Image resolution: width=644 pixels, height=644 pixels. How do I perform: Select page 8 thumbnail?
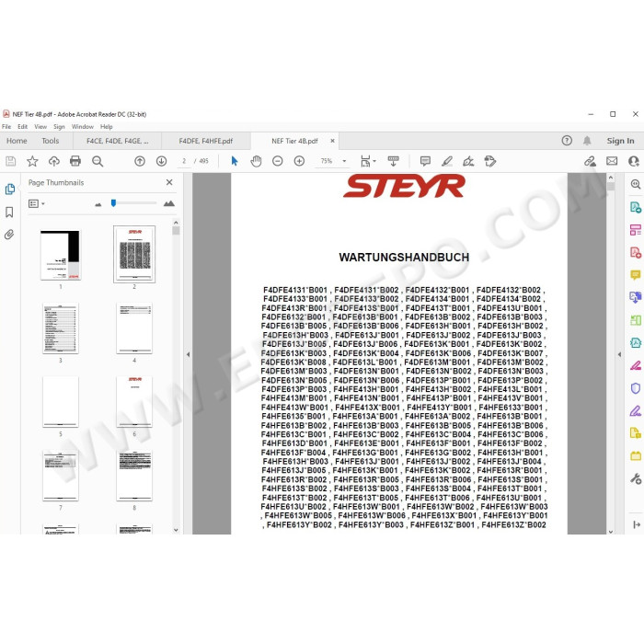tap(134, 476)
